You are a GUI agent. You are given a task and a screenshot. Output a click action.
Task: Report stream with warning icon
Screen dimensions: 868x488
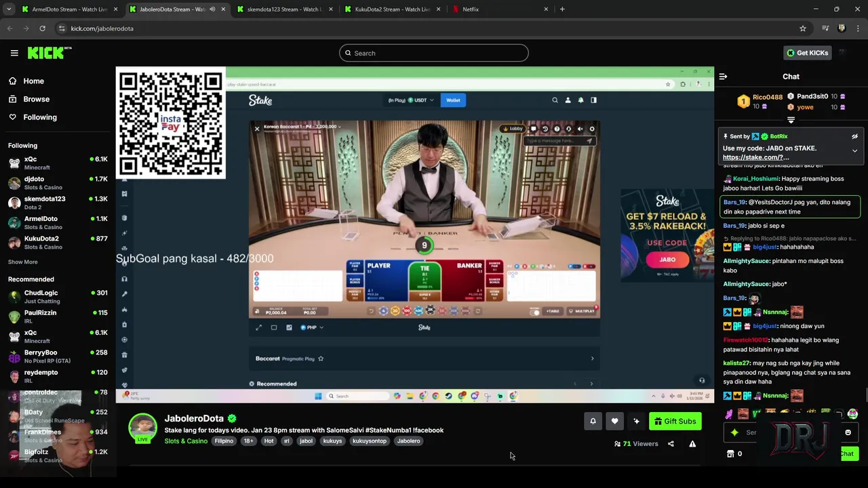pyautogui.click(x=692, y=444)
